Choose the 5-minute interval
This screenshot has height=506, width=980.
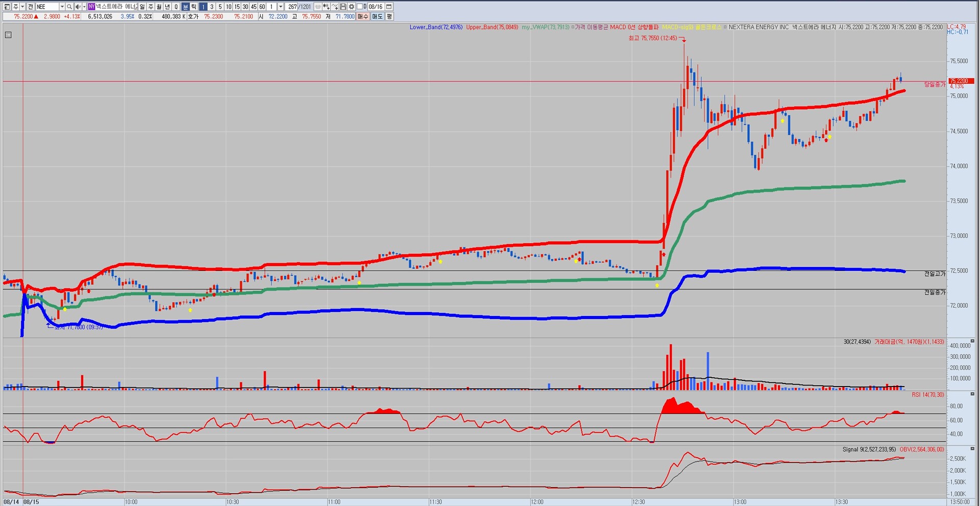(220, 7)
